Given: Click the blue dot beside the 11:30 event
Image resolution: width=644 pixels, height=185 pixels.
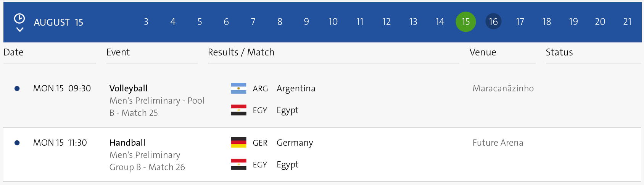Looking at the screenshot, I should [x=17, y=143].
